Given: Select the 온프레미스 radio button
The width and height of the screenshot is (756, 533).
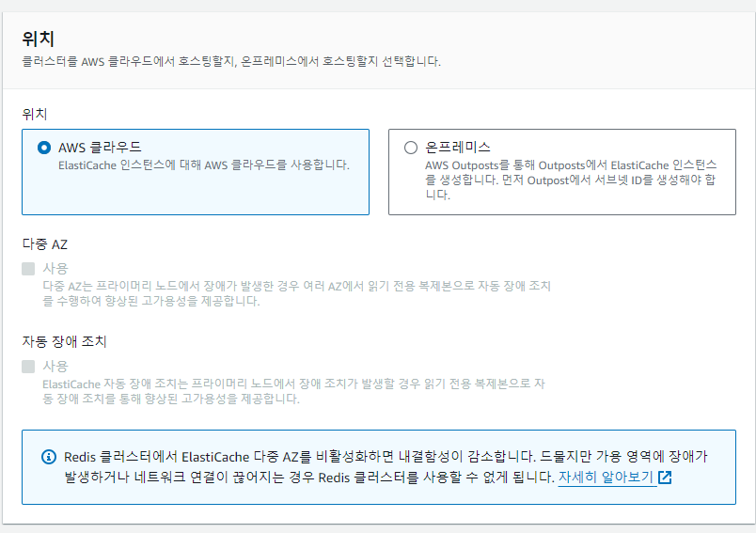Looking at the screenshot, I should coord(411,148).
